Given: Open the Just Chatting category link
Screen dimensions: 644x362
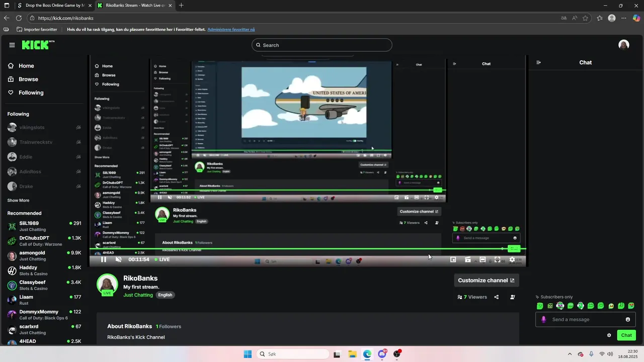Looking at the screenshot, I should (138, 295).
